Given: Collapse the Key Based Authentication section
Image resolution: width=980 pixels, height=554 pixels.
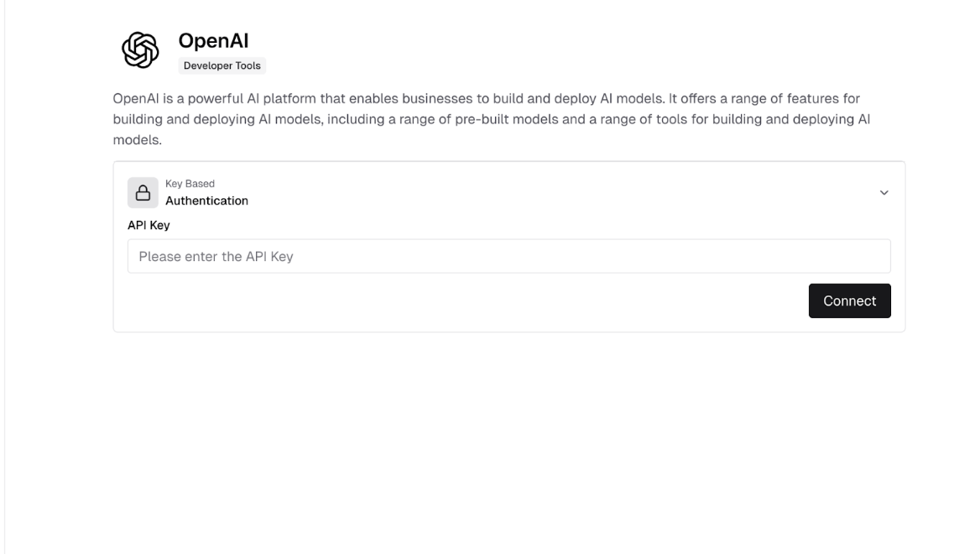Looking at the screenshot, I should tap(884, 193).
